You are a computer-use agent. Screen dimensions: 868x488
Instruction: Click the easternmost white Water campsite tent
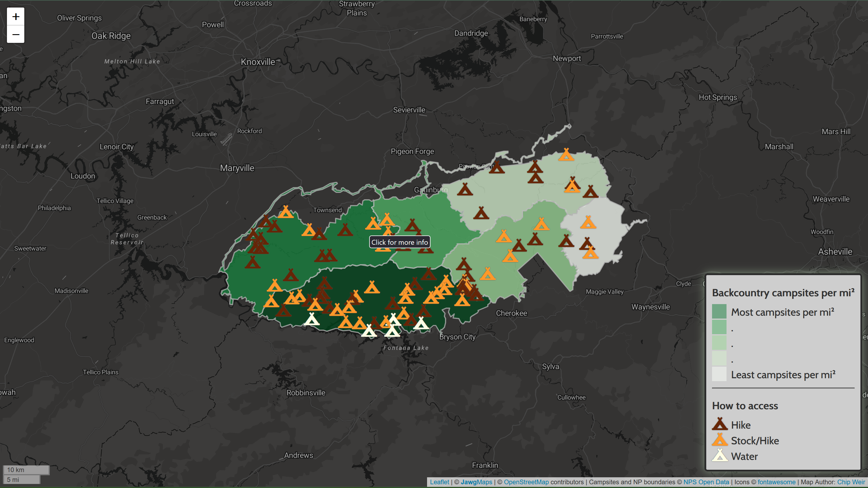click(x=421, y=324)
